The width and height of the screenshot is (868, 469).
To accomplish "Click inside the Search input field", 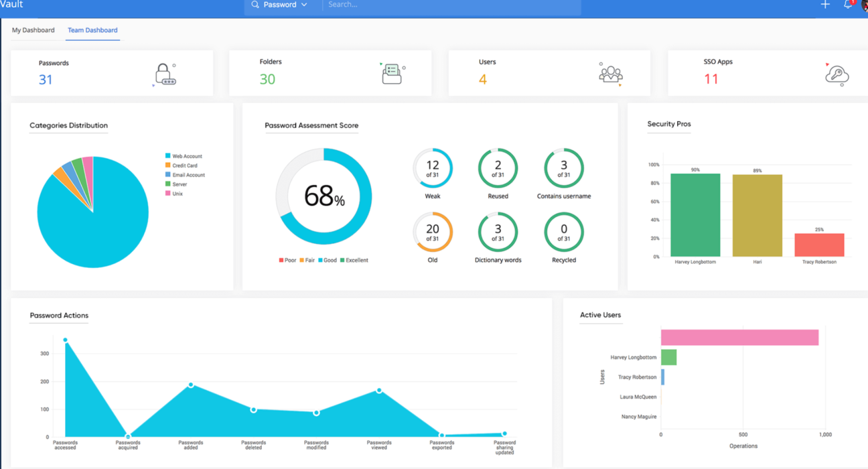I will (x=449, y=5).
